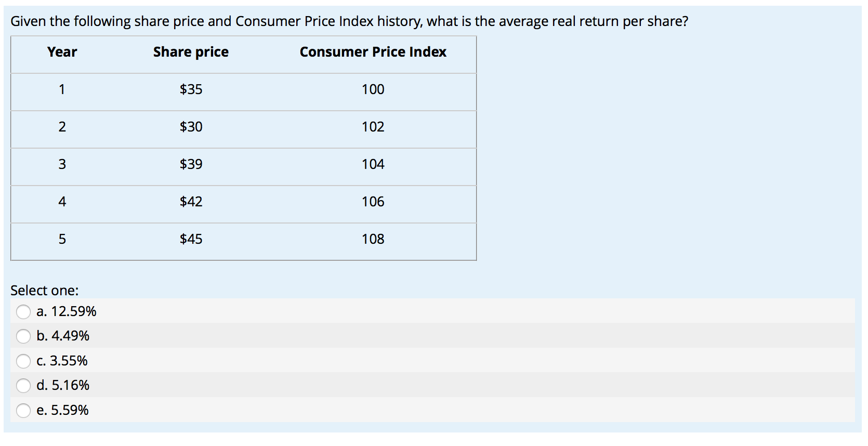
Task: Click the Year 4 row cell
Action: tap(62, 202)
